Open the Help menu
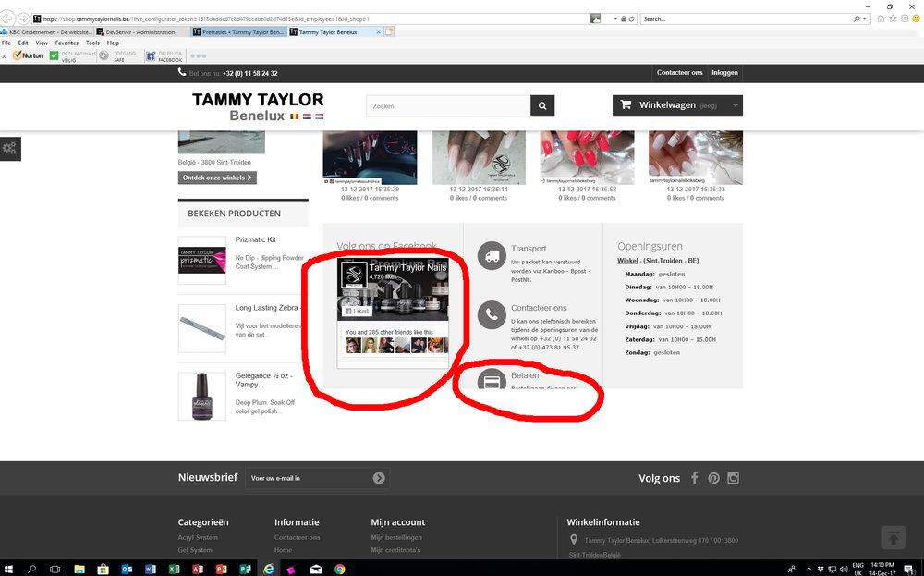 [x=113, y=43]
